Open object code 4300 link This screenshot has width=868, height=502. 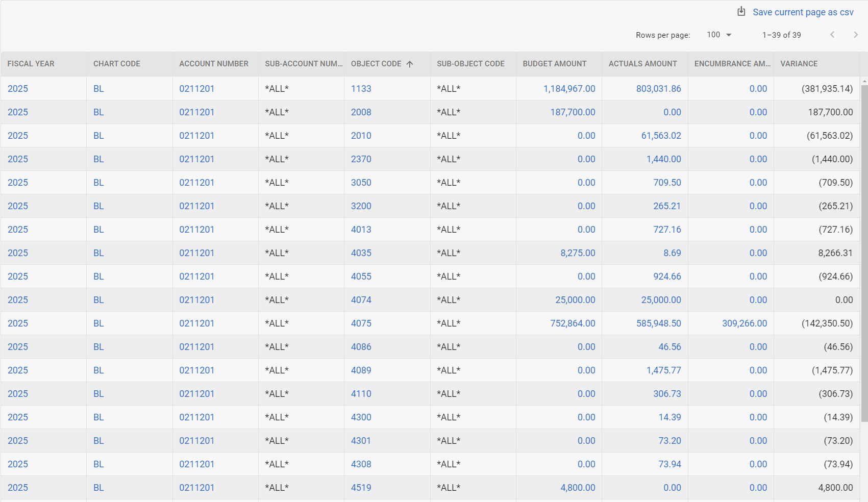(x=361, y=417)
